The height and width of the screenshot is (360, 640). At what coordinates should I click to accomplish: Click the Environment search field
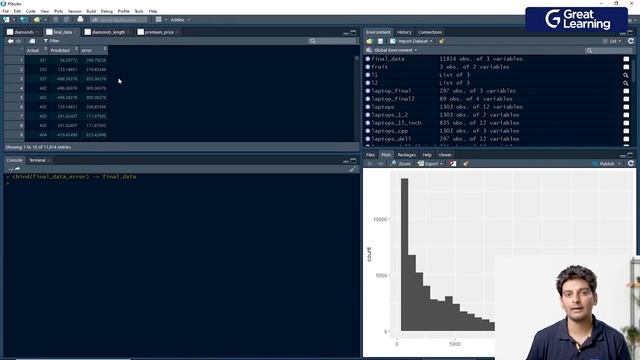click(609, 50)
